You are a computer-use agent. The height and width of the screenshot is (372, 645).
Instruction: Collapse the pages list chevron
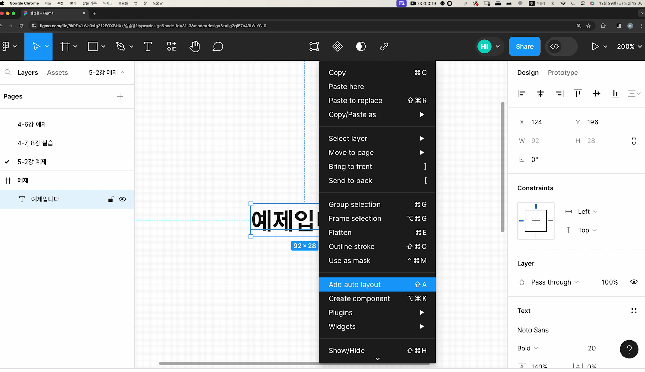click(x=123, y=72)
